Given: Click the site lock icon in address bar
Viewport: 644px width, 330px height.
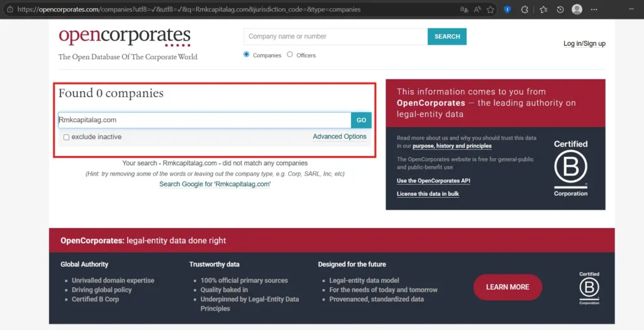Looking at the screenshot, I should click(x=10, y=9).
